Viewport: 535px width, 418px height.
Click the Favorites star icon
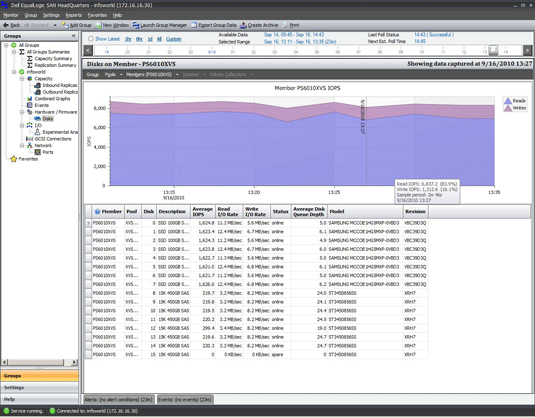tap(14, 159)
